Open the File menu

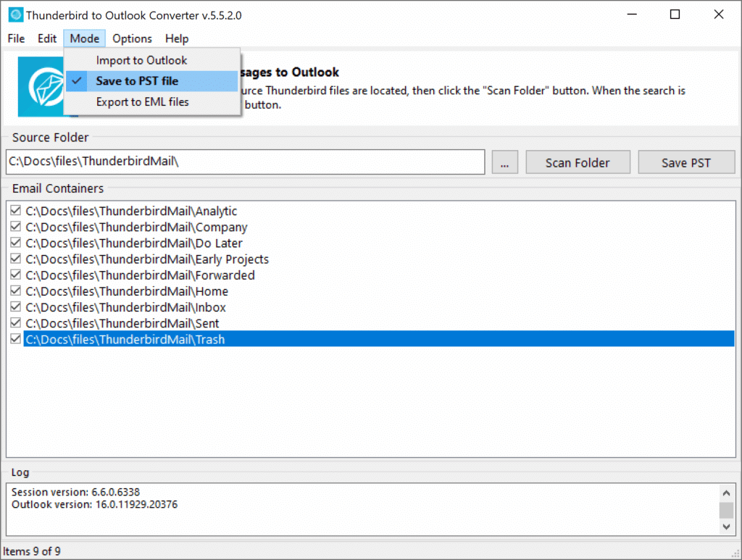click(x=15, y=38)
